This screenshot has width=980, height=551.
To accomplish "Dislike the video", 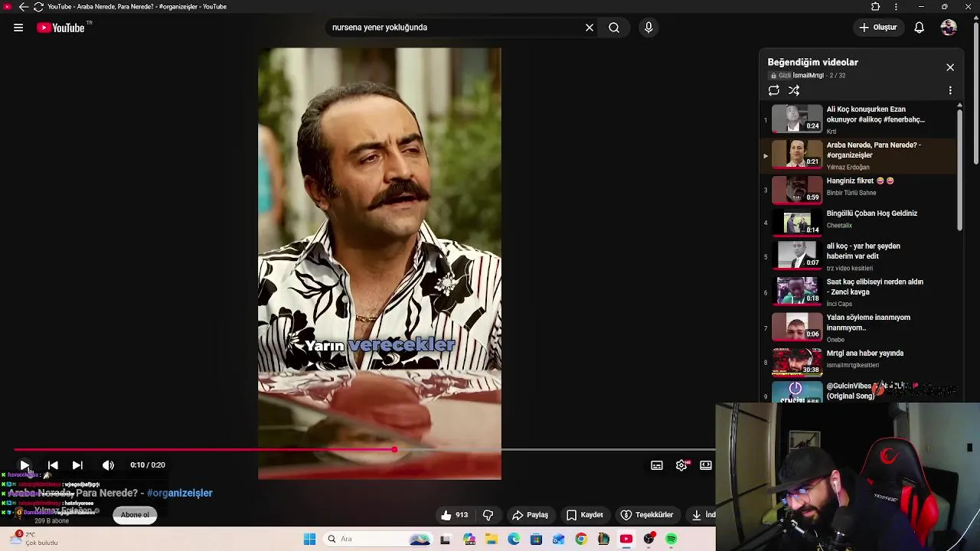I will (488, 515).
